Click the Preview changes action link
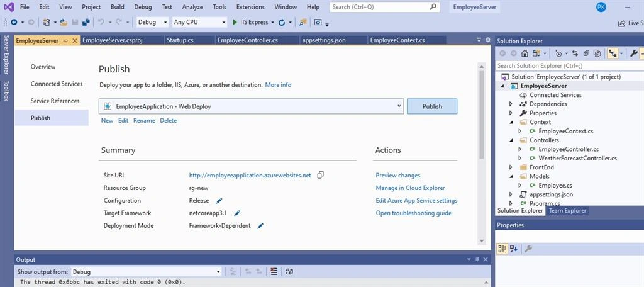Viewport: 644px width, 287px height. click(398, 175)
